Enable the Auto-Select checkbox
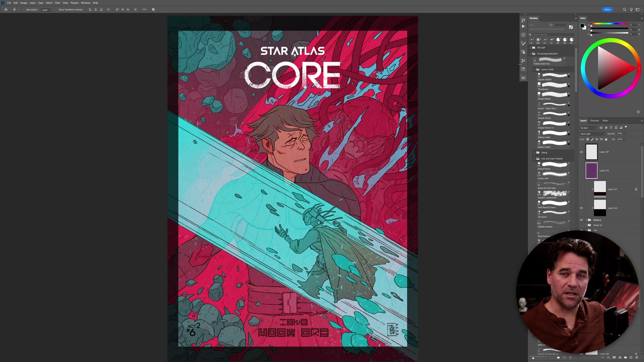 pos(24,10)
